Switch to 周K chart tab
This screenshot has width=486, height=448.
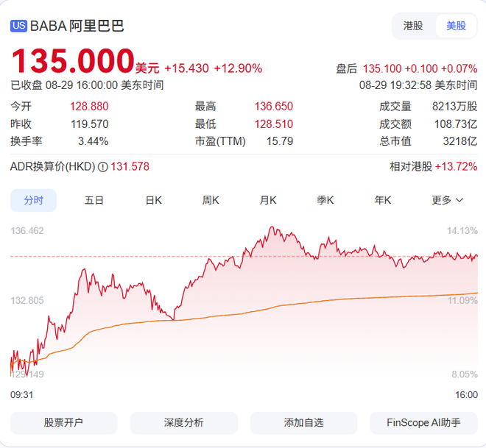point(211,200)
